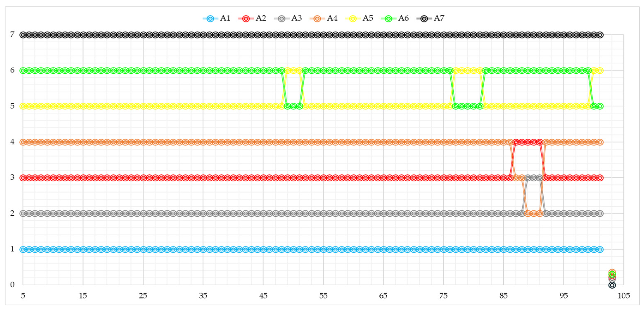Click the orange A4 legend marker

[317, 19]
